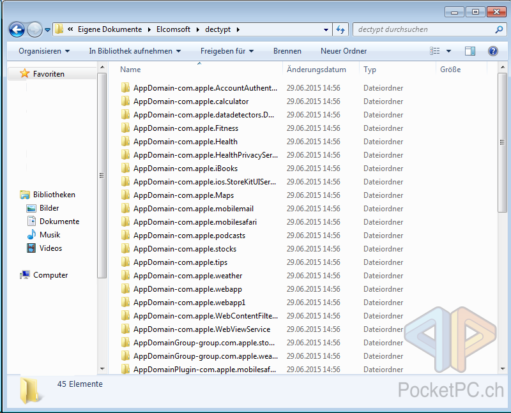The height and width of the screenshot is (413, 511).
Task: Click the Brennen button
Action: point(287,51)
